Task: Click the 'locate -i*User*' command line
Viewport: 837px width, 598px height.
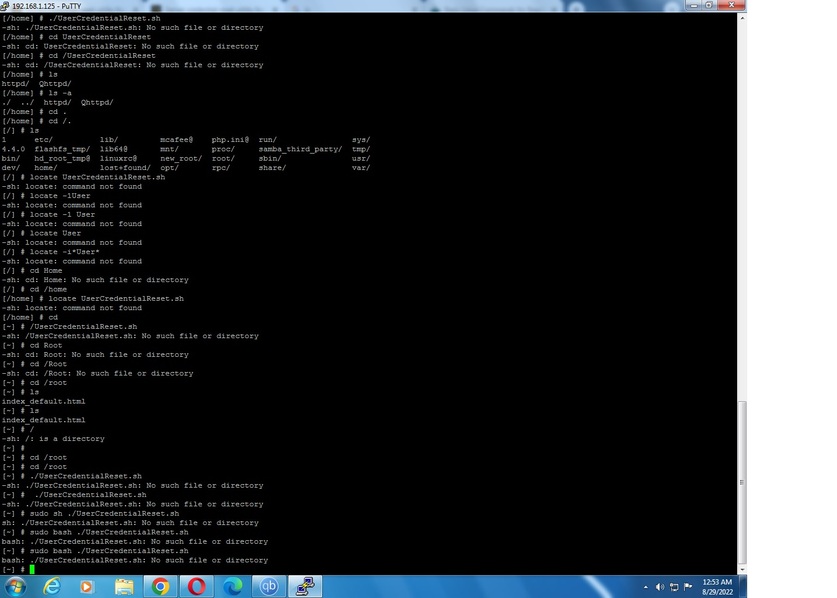Action: coord(51,251)
